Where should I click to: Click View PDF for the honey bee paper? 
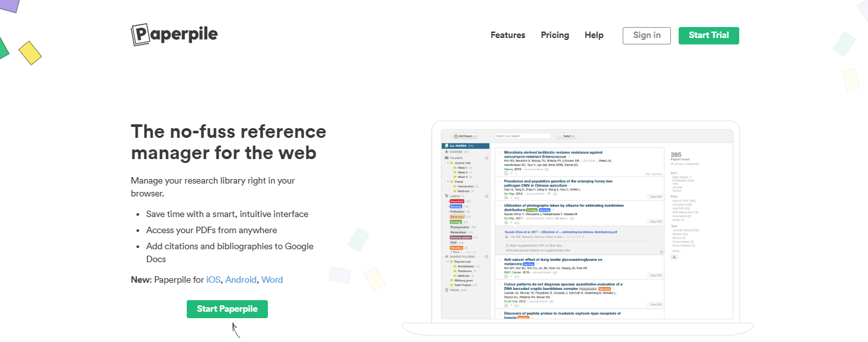(x=656, y=196)
